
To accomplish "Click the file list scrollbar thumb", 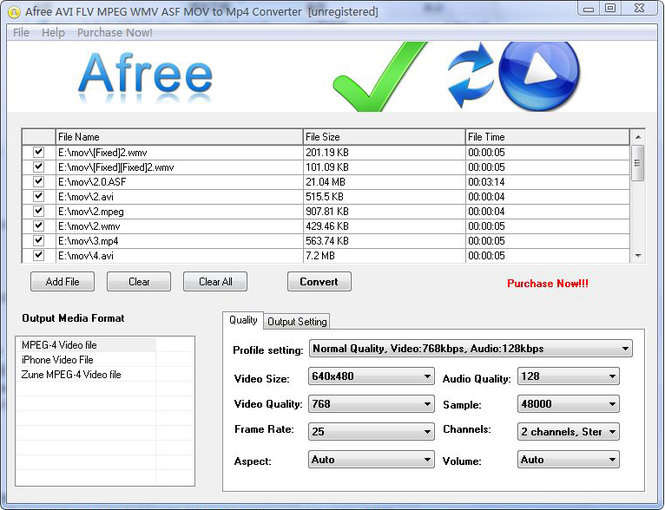I will tap(637, 163).
